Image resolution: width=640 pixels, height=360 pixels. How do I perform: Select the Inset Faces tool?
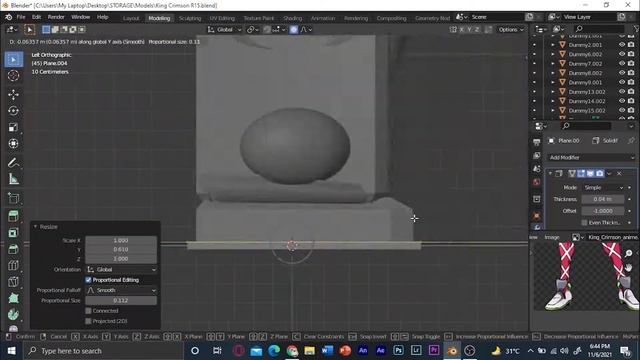pyautogui.click(x=13, y=233)
